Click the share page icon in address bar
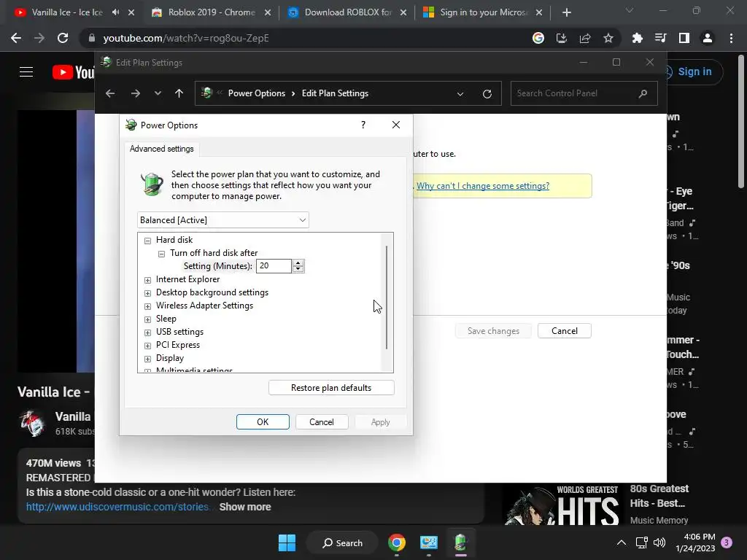The width and height of the screenshot is (747, 560). coord(585,38)
